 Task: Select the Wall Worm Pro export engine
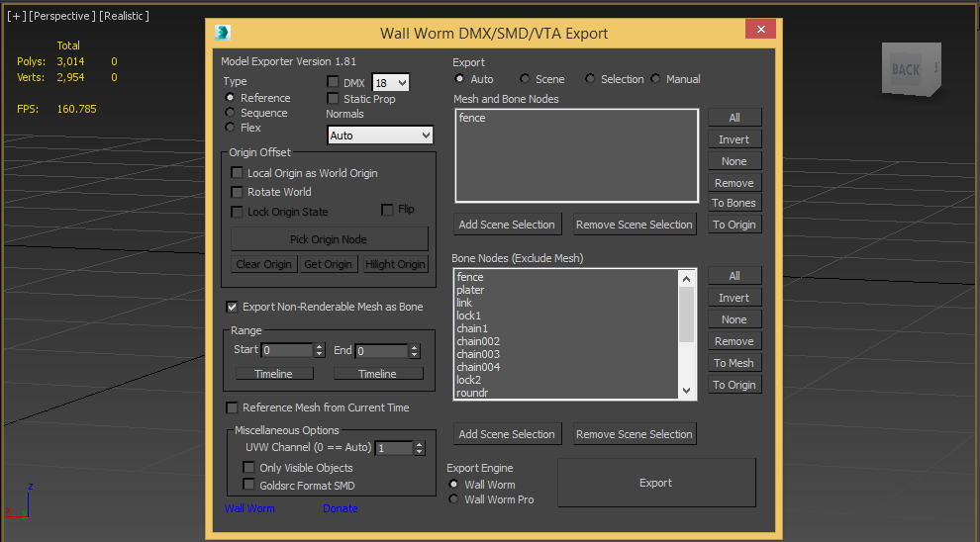tap(453, 498)
